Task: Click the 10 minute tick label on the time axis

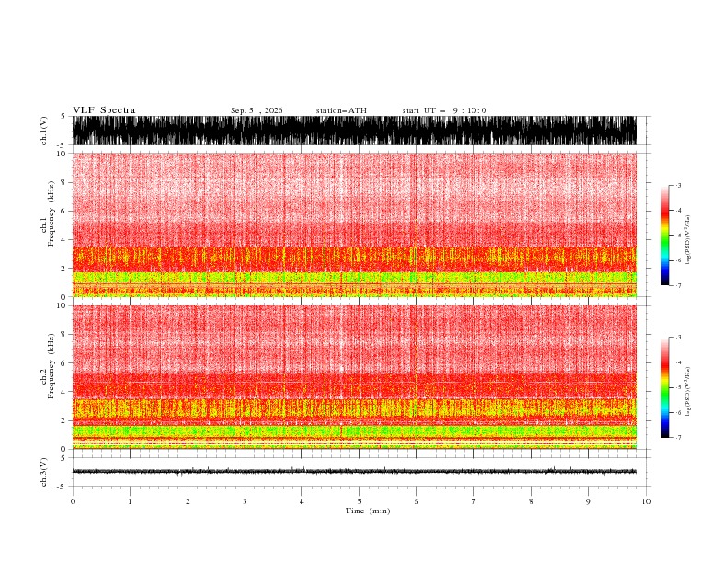Action: (x=646, y=501)
